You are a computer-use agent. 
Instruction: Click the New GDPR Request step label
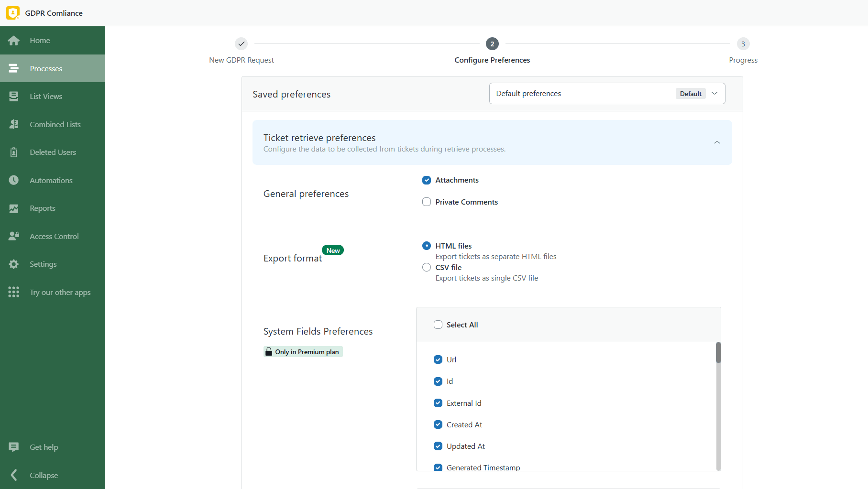tap(242, 60)
